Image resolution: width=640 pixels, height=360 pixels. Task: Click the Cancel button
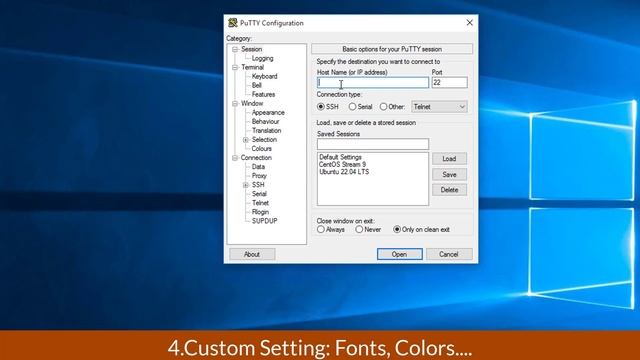click(x=449, y=254)
